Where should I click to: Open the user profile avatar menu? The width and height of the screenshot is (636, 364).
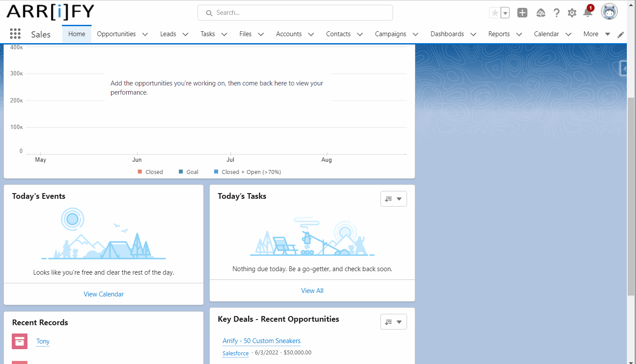(x=609, y=11)
